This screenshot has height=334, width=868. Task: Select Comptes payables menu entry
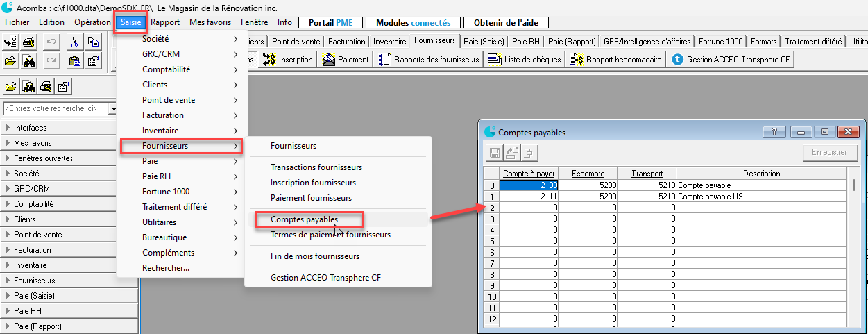tap(304, 219)
